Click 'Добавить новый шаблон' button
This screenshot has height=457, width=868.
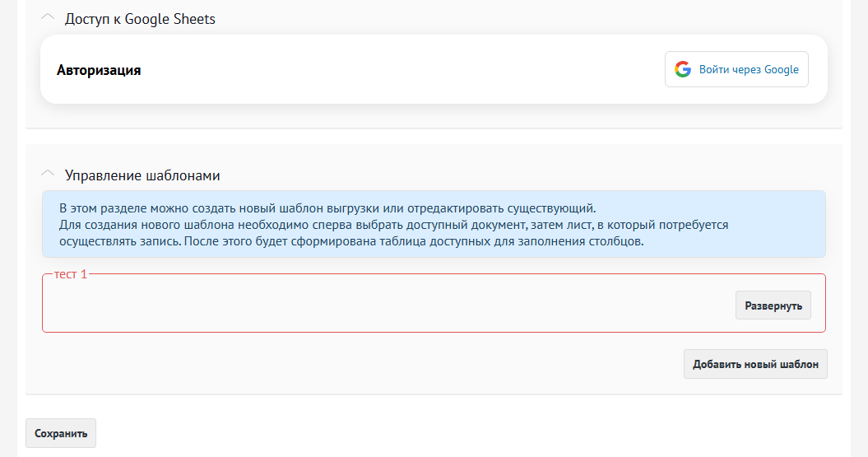click(755, 364)
